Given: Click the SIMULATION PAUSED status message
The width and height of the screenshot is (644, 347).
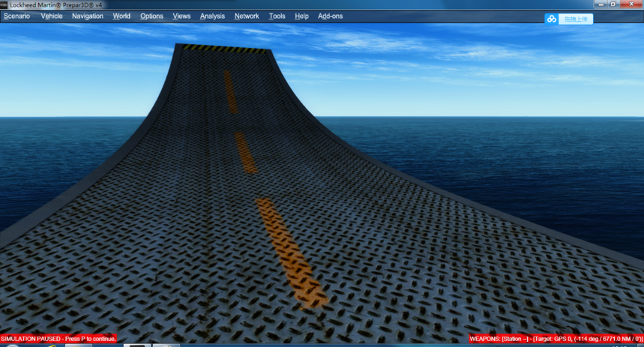Looking at the screenshot, I should tap(58, 339).
